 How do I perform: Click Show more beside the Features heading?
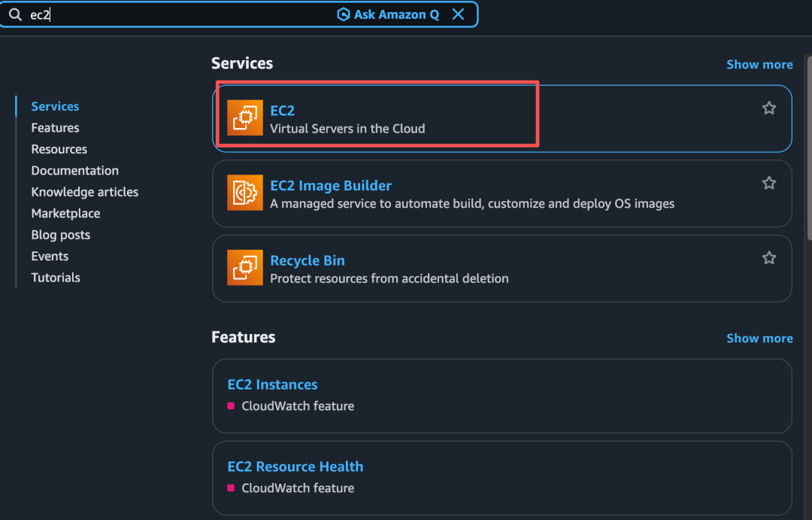coord(759,338)
